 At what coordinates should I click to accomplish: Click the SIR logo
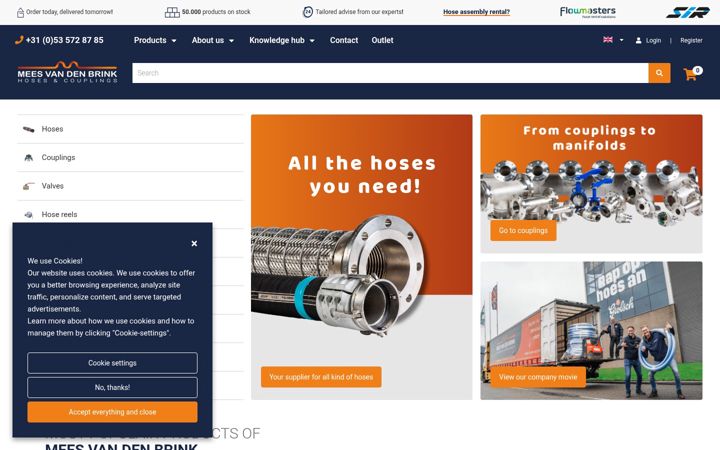[x=687, y=12]
